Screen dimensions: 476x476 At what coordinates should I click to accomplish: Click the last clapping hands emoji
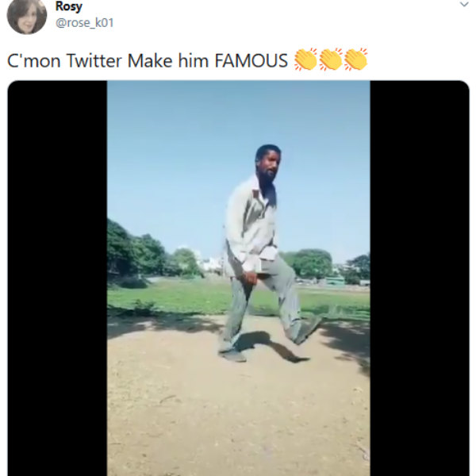click(355, 60)
